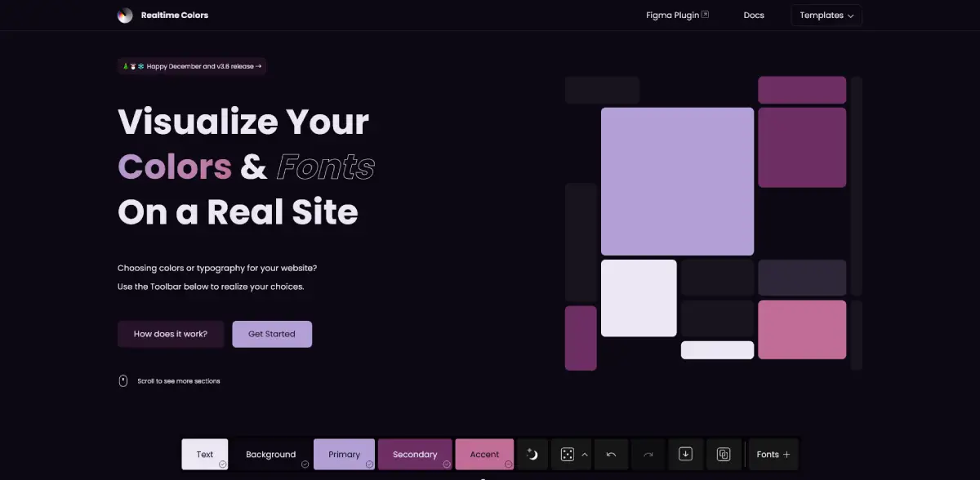980x480 pixels.
Task: Click the mouse scroll icon
Action: [123, 380]
